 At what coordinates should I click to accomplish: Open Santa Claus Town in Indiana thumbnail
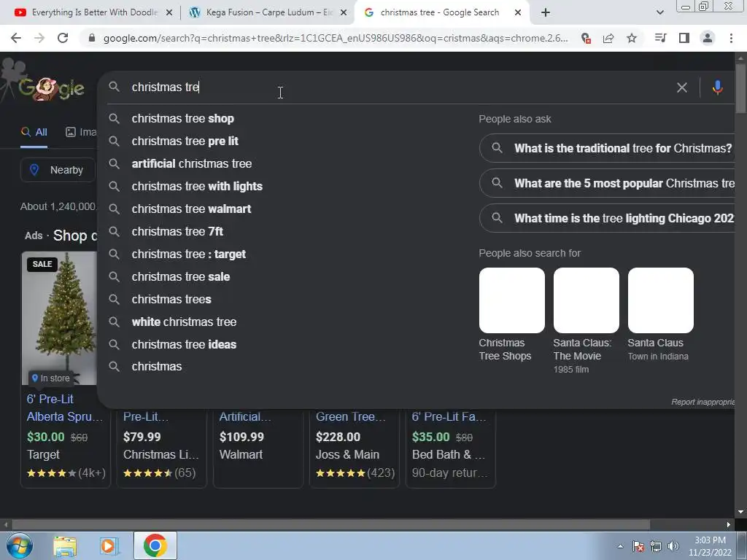click(x=660, y=300)
